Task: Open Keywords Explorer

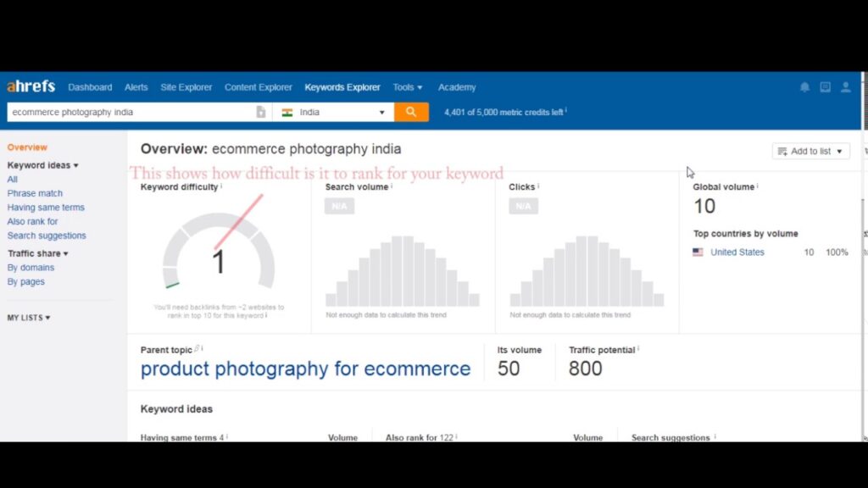Action: pyautogui.click(x=342, y=87)
